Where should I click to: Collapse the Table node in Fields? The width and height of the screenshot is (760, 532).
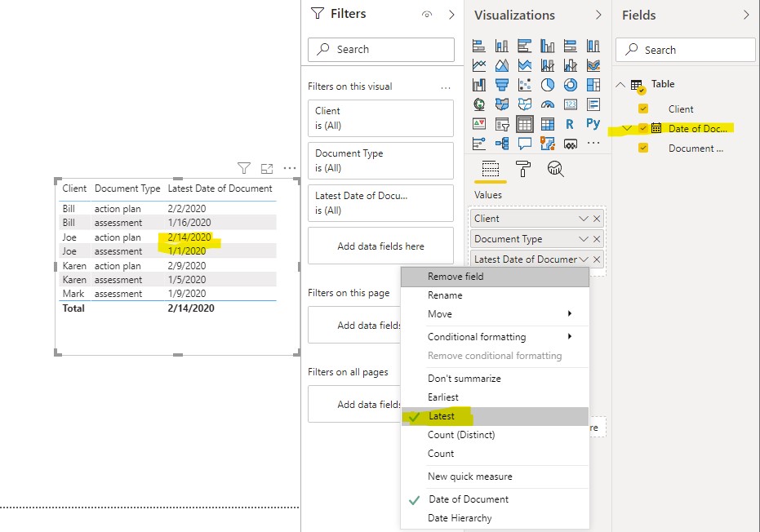620,84
